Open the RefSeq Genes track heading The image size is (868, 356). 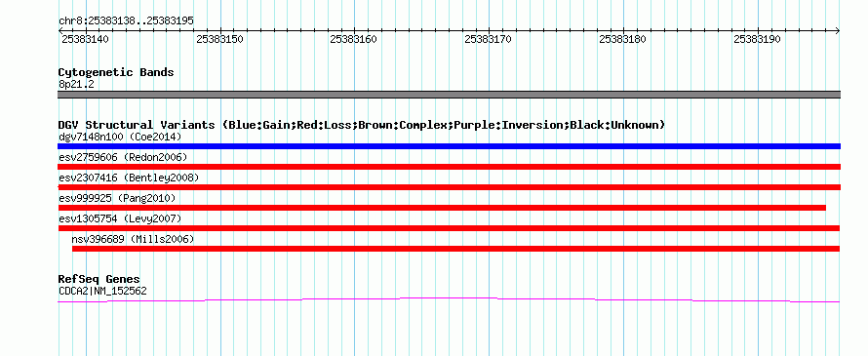(99, 279)
